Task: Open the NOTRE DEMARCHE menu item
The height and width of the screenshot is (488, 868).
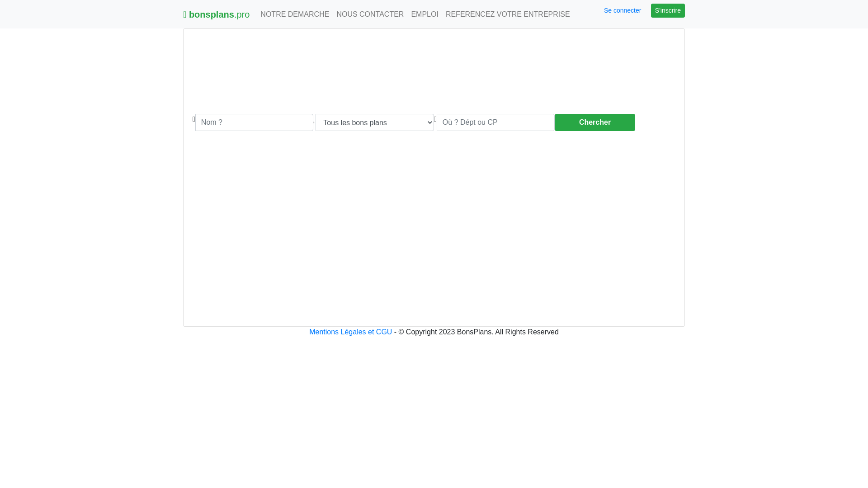Action: [x=295, y=14]
